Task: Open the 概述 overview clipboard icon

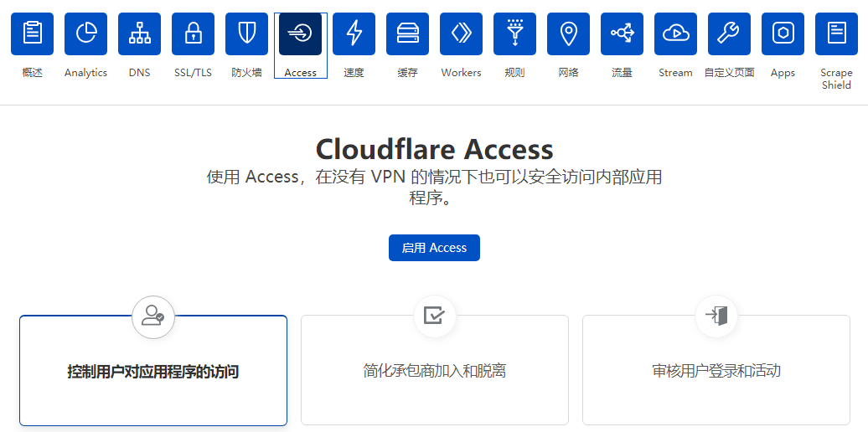Action: 32,33
